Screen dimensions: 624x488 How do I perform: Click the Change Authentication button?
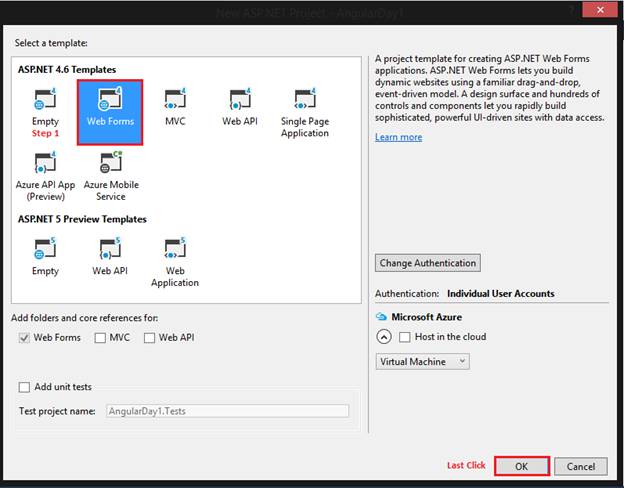[x=428, y=263]
